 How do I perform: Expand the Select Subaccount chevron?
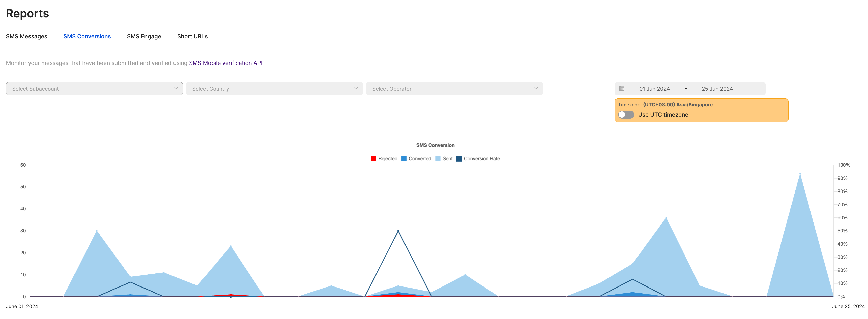coord(176,89)
